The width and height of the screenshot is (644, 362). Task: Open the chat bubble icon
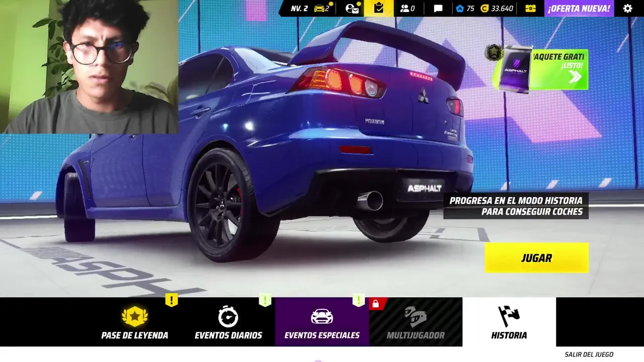[438, 9]
